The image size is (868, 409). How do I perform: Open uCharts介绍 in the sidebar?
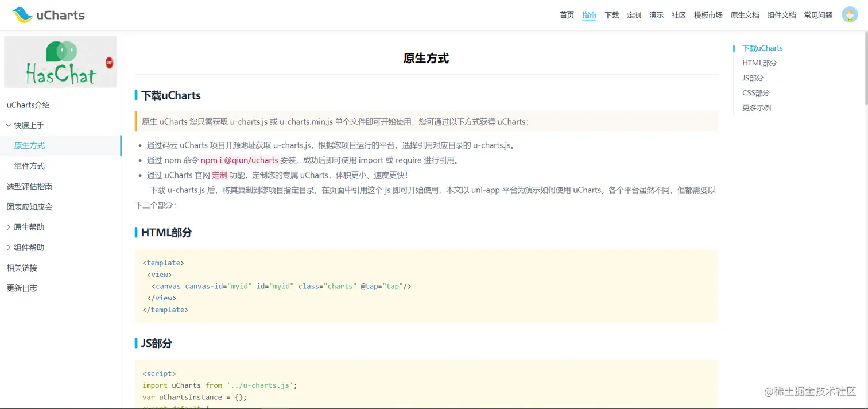click(28, 105)
